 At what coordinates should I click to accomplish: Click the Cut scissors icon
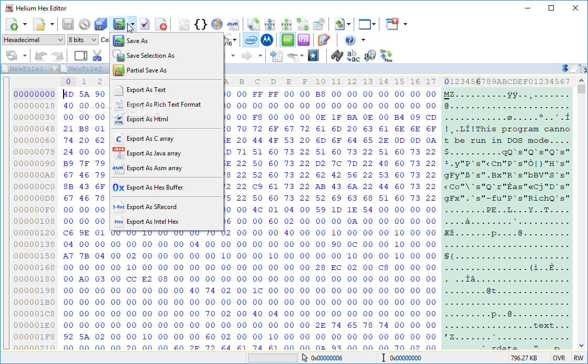click(x=97, y=56)
